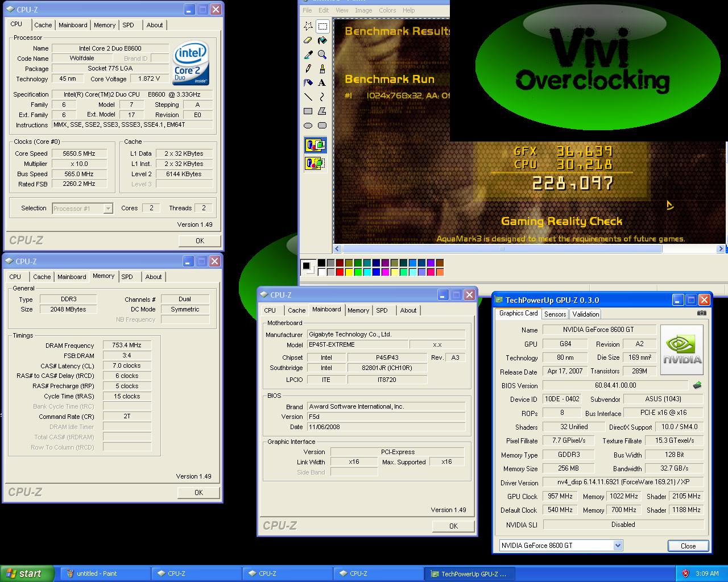Click the motherboard model EP45T-EXTREME field
This screenshot has height=582, width=728.
tap(358, 344)
